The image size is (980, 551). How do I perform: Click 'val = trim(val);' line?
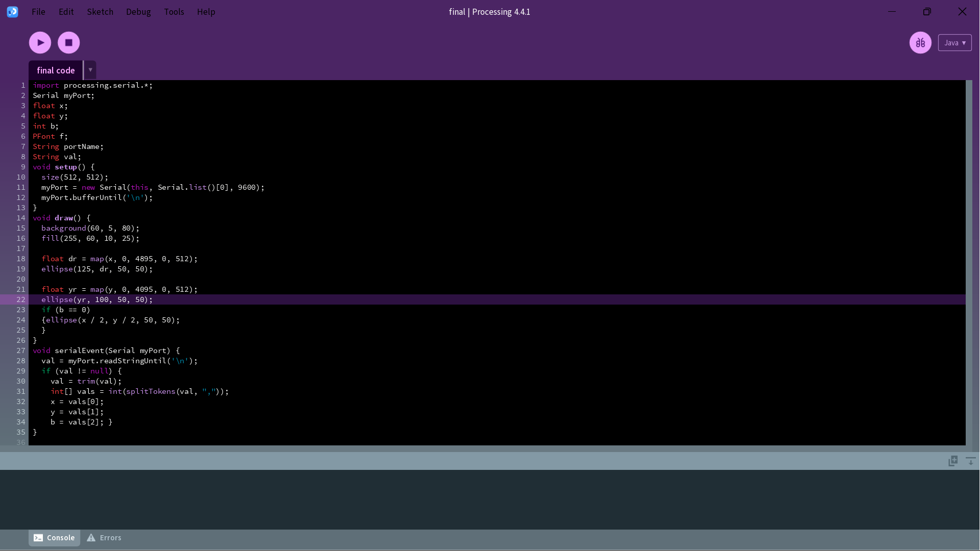point(86,381)
